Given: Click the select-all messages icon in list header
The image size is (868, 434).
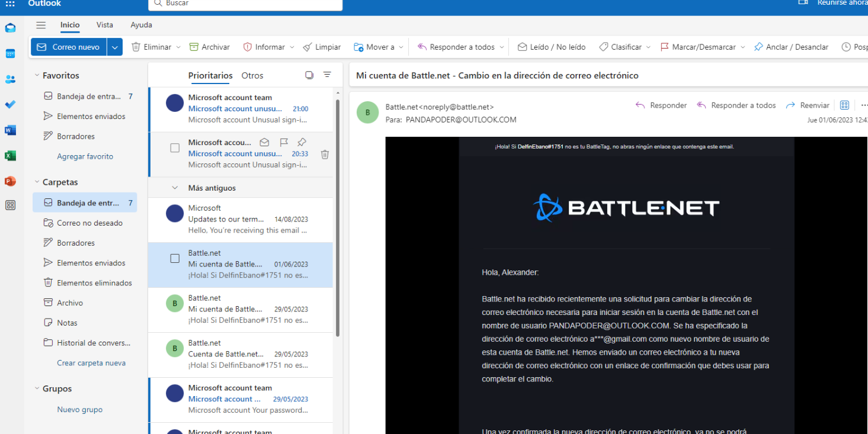Looking at the screenshot, I should pyautogui.click(x=309, y=75).
